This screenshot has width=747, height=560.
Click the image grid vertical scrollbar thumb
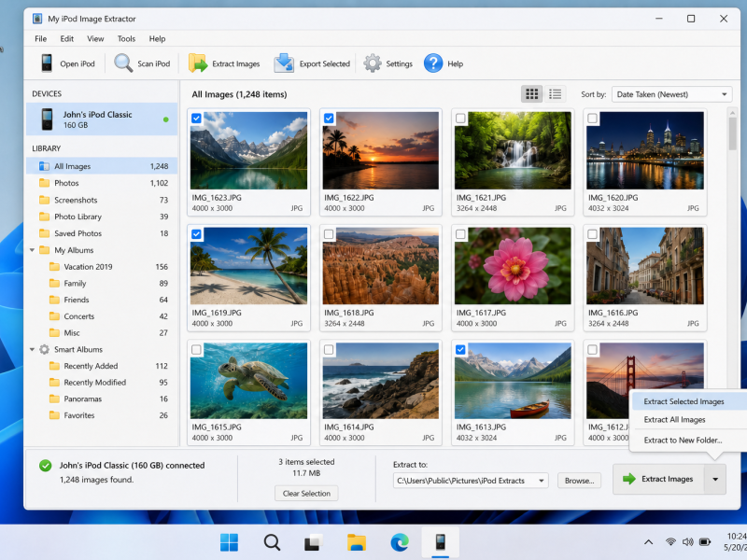[732, 133]
